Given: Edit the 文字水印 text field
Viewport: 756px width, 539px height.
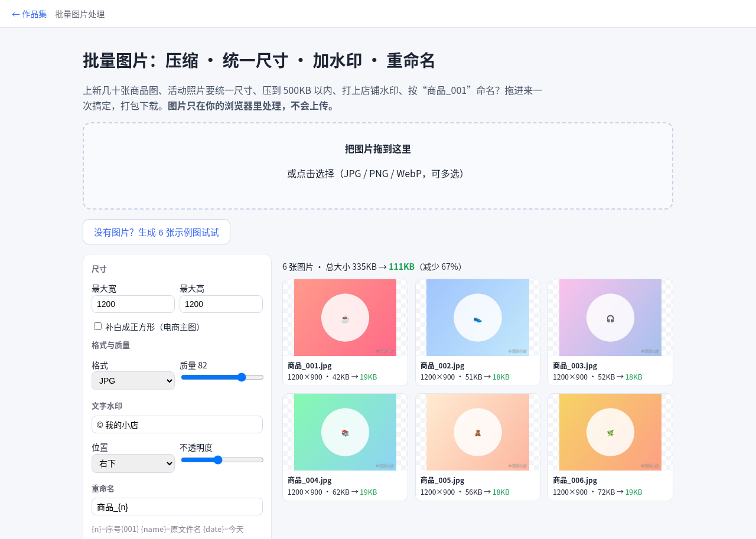Looking at the screenshot, I should coord(177,424).
